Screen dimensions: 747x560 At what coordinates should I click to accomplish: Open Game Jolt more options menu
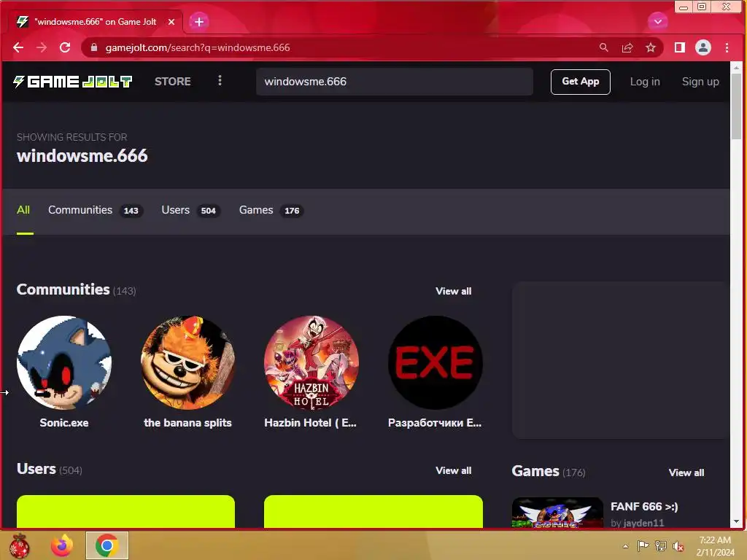coord(220,81)
